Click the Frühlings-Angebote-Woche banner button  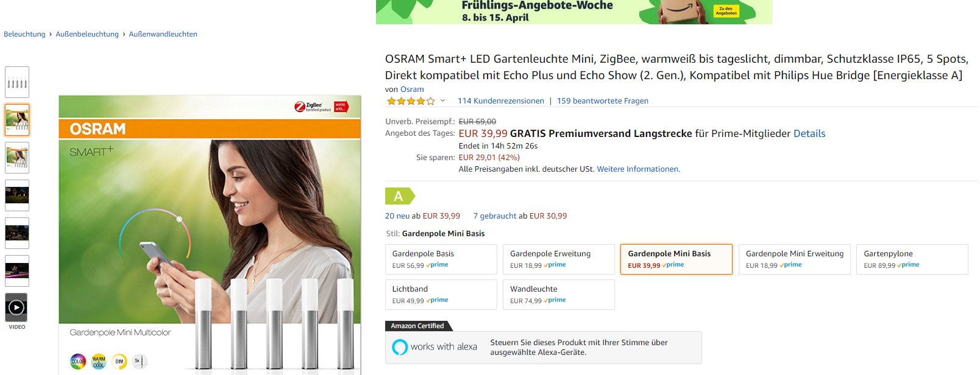(726, 11)
